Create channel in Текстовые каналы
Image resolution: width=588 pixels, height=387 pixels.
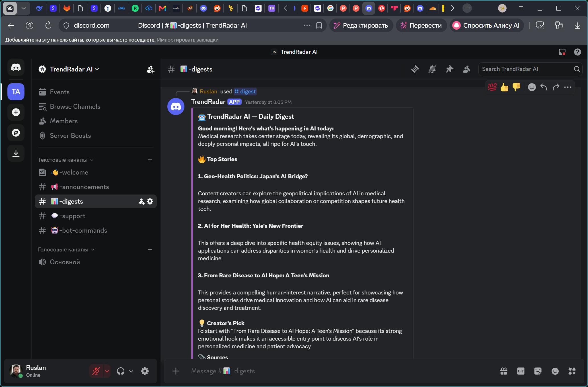150,160
